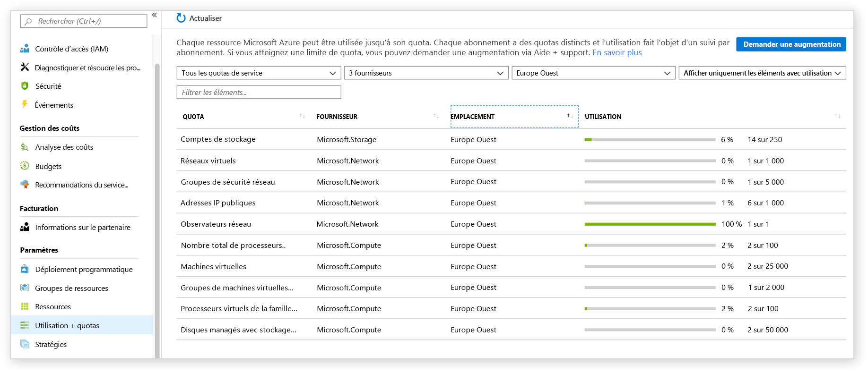
Task: Sort by UTILISATION column arrows
Action: point(838,116)
